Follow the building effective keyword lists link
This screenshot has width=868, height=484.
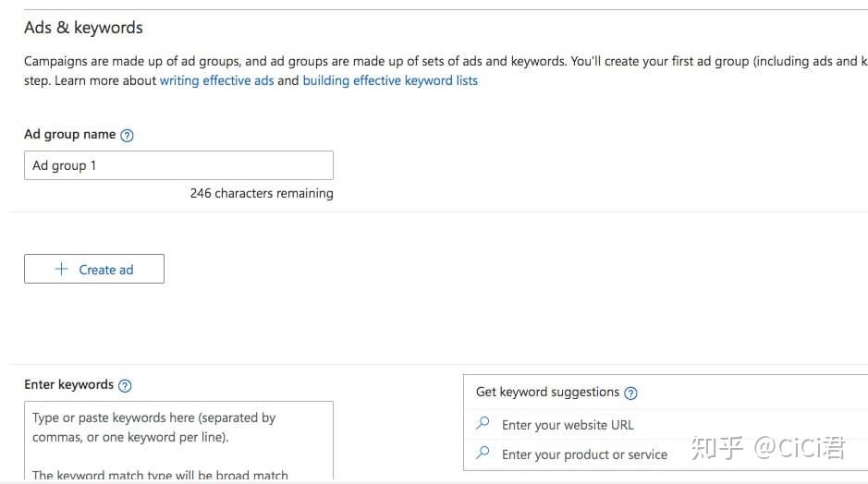[390, 80]
